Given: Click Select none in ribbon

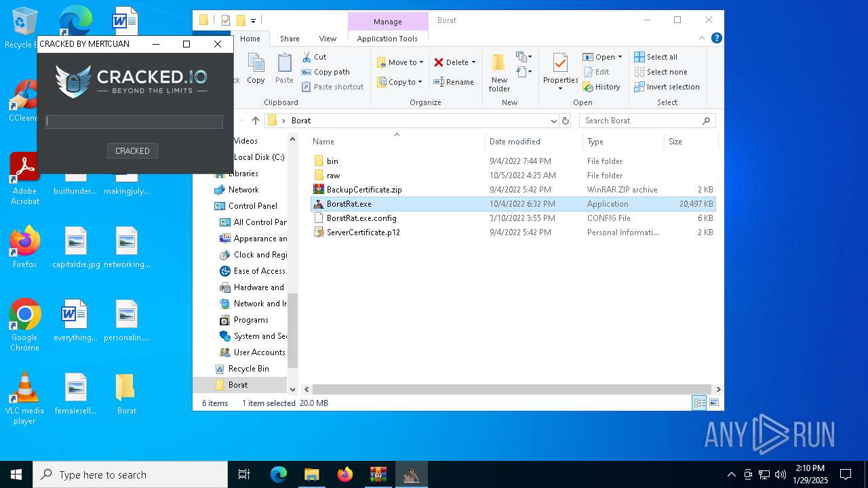Looking at the screenshot, I should [x=661, y=72].
